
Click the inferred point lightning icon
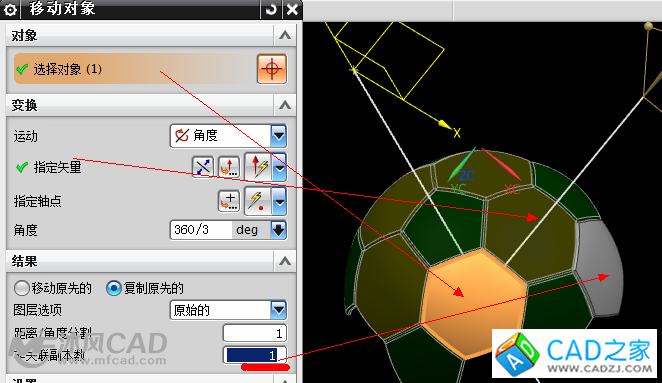tap(258, 201)
